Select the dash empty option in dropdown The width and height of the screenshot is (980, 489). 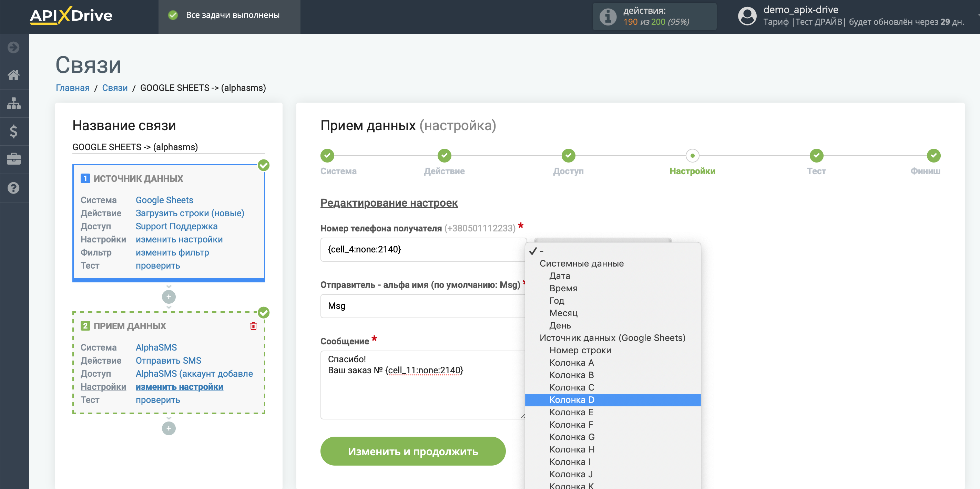pyautogui.click(x=613, y=251)
